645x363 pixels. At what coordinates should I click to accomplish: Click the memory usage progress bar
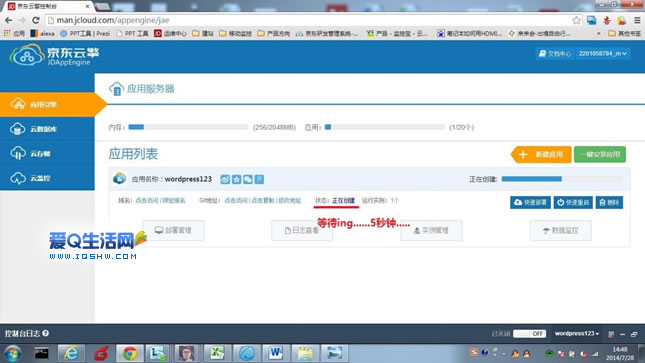click(188, 127)
